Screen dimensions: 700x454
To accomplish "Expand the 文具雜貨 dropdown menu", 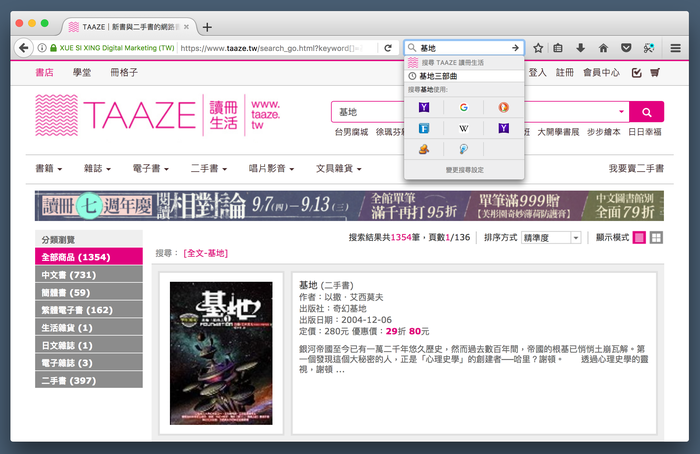I will point(339,169).
